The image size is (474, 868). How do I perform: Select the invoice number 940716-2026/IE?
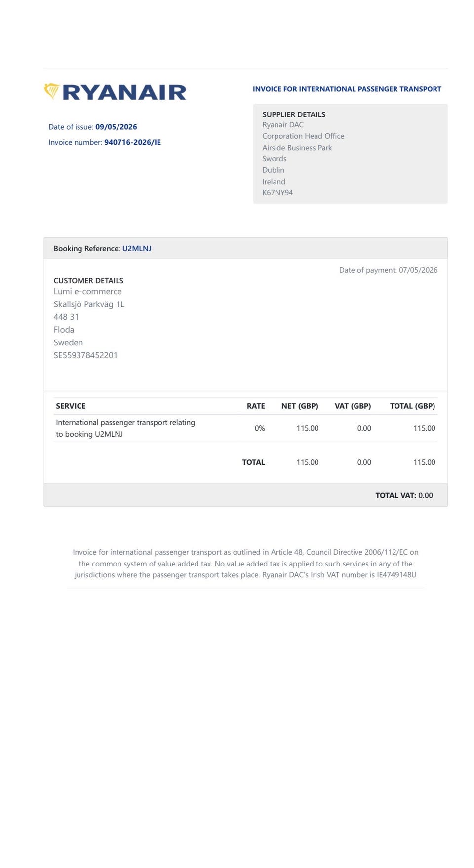tap(132, 142)
